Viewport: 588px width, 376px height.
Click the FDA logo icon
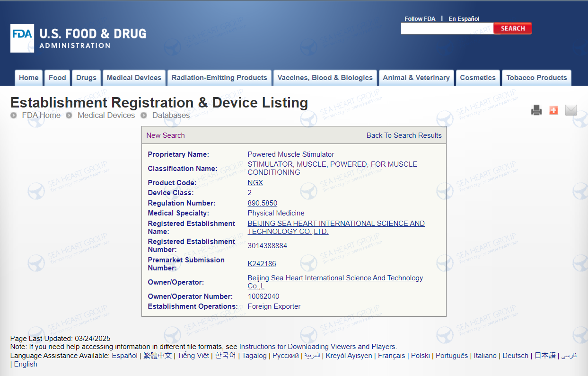coord(22,38)
